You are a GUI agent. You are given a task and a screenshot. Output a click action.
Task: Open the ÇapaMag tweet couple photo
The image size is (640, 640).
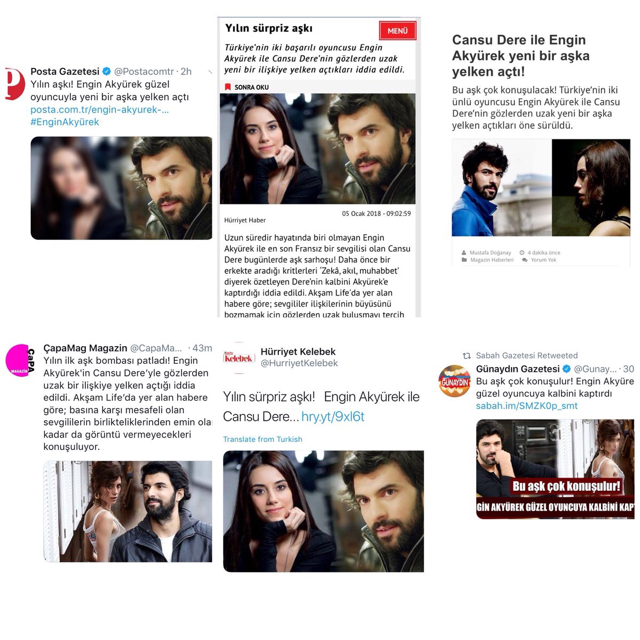(x=127, y=511)
